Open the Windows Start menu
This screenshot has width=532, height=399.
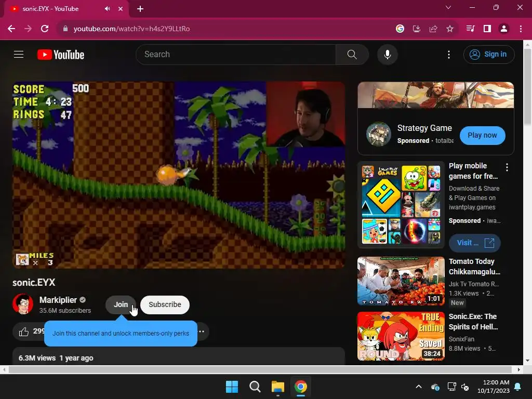(x=232, y=387)
